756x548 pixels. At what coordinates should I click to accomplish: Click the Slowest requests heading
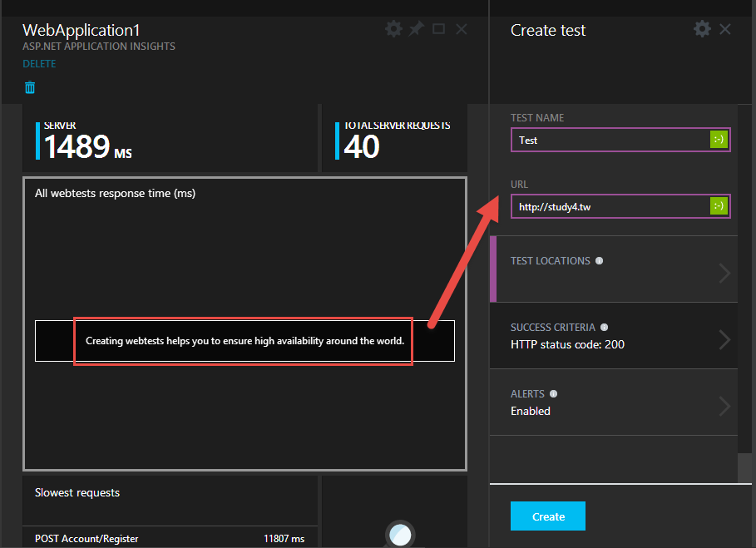click(x=77, y=492)
